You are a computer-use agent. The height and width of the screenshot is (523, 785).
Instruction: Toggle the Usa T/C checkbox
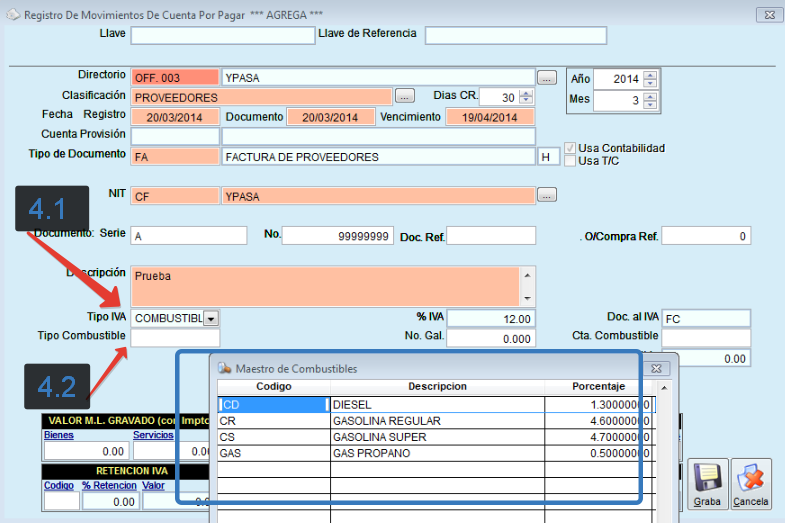[571, 161]
